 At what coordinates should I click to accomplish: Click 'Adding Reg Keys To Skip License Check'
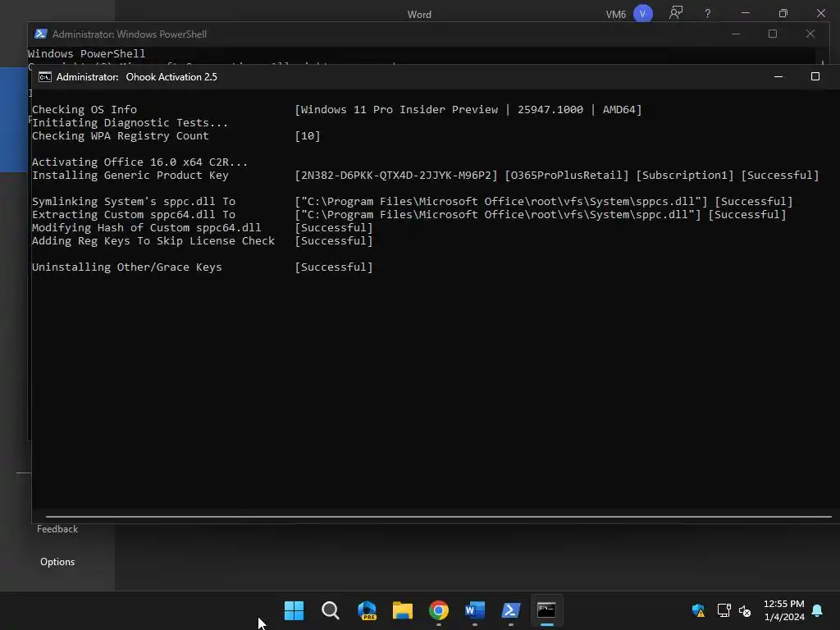tap(153, 240)
